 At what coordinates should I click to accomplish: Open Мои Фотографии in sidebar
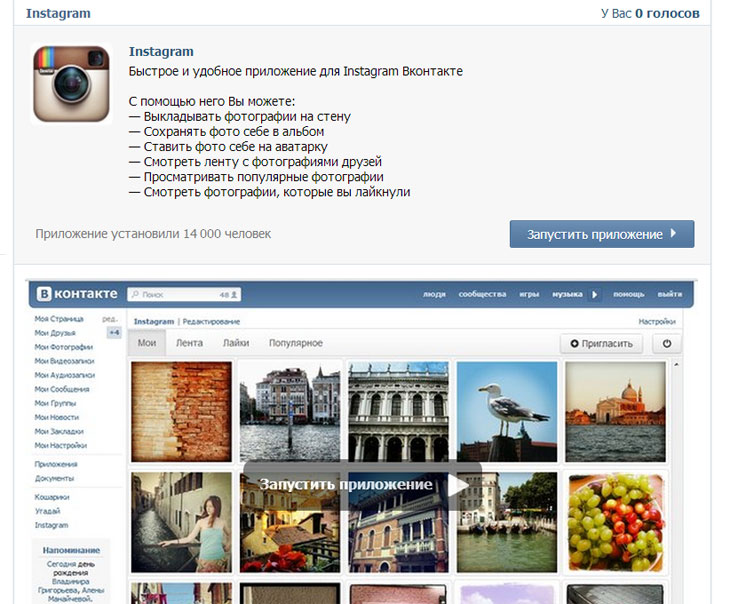(x=63, y=346)
